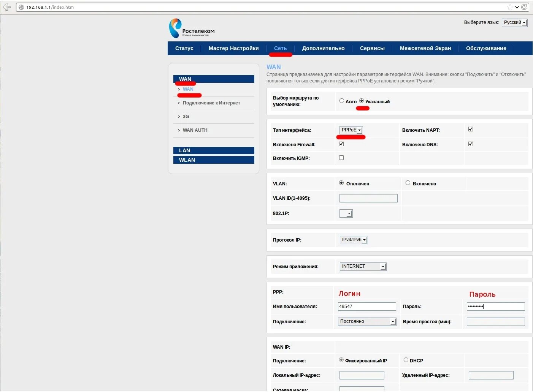The width and height of the screenshot is (533, 392).
Task: Select VLAN Отключен radio button
Action: 341,183
